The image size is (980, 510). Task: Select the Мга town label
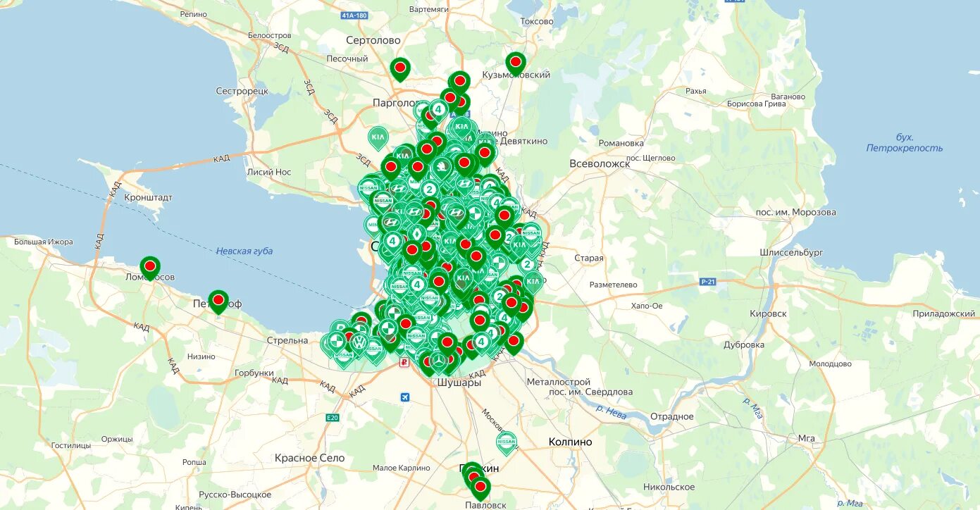807,438
